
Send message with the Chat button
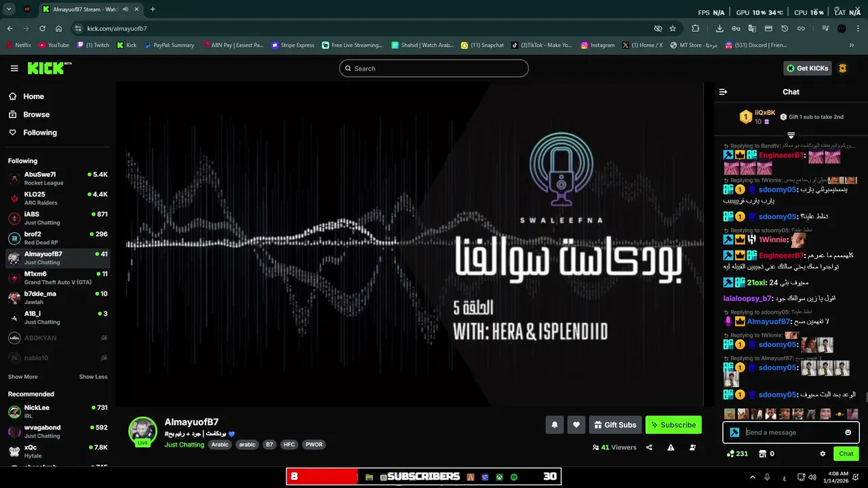tap(846, 453)
